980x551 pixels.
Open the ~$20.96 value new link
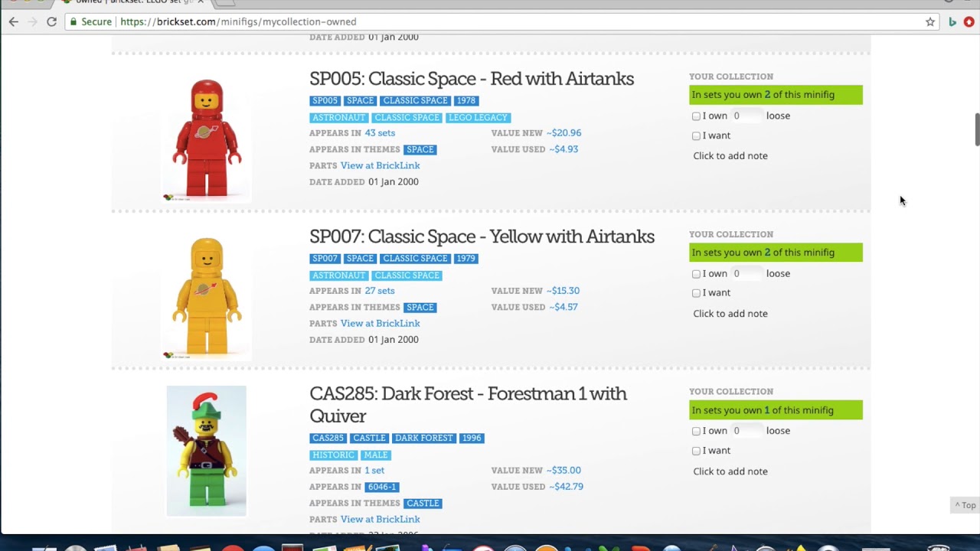[x=563, y=133]
